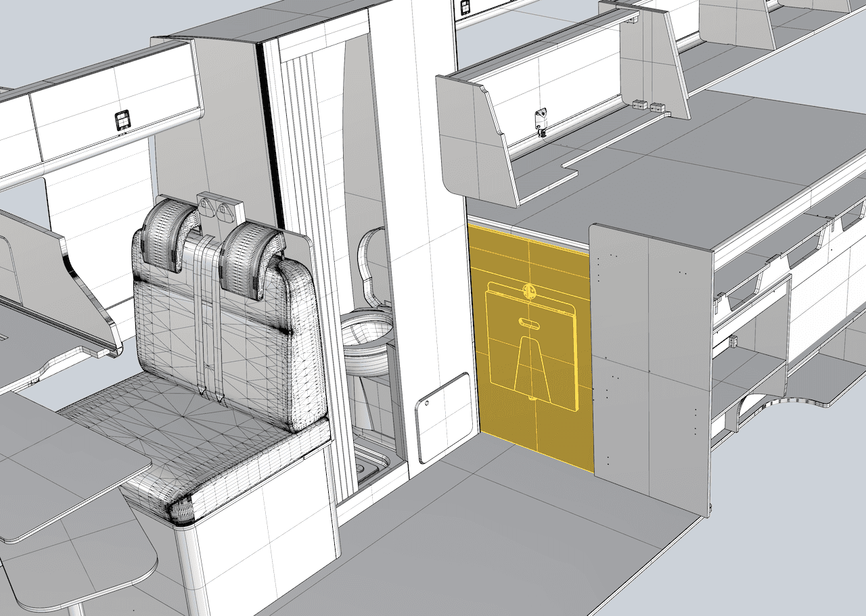Select the round lock atop the yellow folding panel
Image resolution: width=866 pixels, height=616 pixels.
529,291
